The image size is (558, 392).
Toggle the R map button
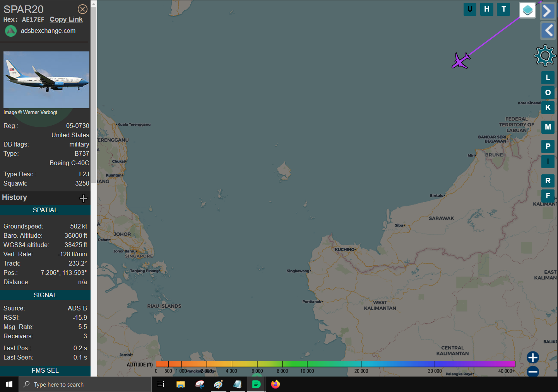click(548, 181)
